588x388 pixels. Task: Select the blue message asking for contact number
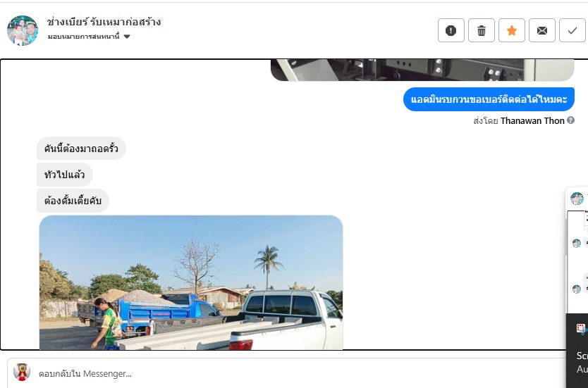pyautogui.click(x=489, y=99)
